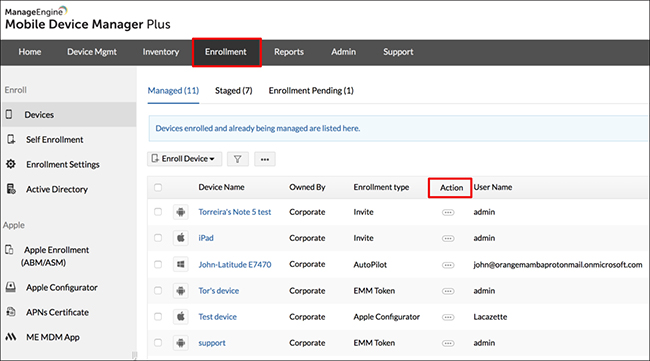Select Self Enrollment in the sidebar
Screen dimensions: 650x361
click(x=55, y=140)
